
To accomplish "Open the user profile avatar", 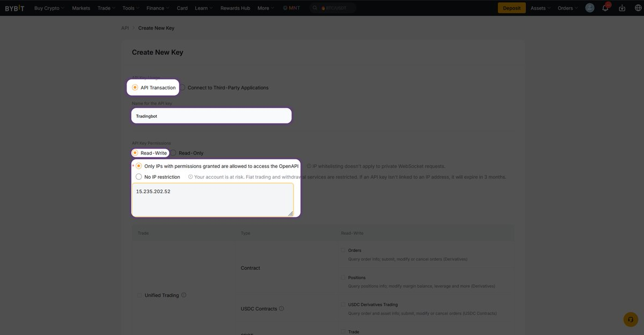I will pos(590,8).
